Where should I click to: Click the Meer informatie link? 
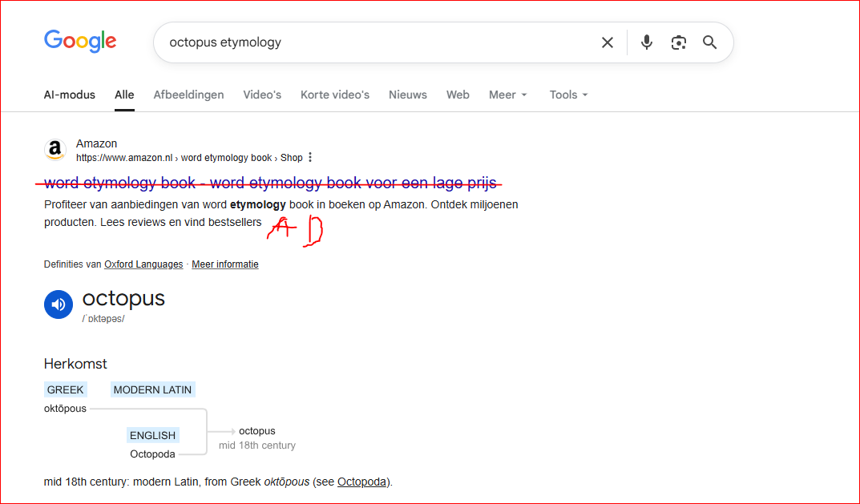coord(224,264)
